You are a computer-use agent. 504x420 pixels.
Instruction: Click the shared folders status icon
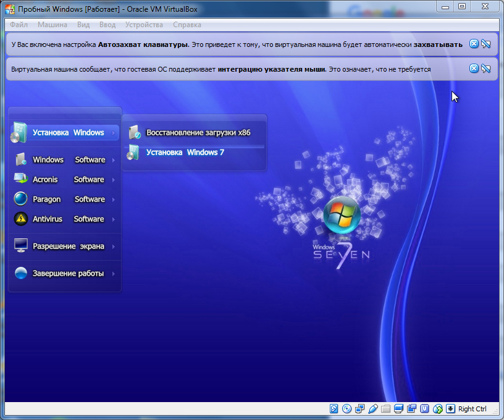[385, 408]
